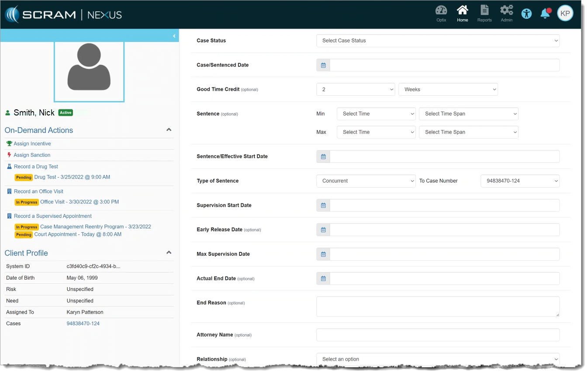This screenshot has height=374, width=588.
Task: Click the client profile photo placeholder
Action: (x=89, y=70)
